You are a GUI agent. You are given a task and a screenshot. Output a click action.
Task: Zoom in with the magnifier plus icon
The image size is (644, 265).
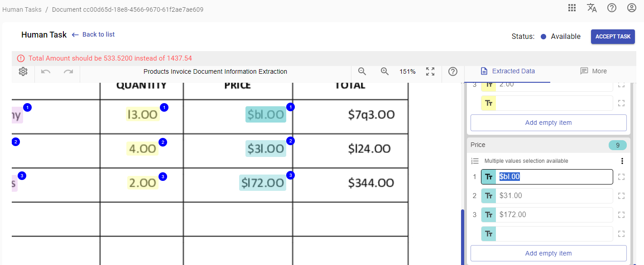[385, 71]
